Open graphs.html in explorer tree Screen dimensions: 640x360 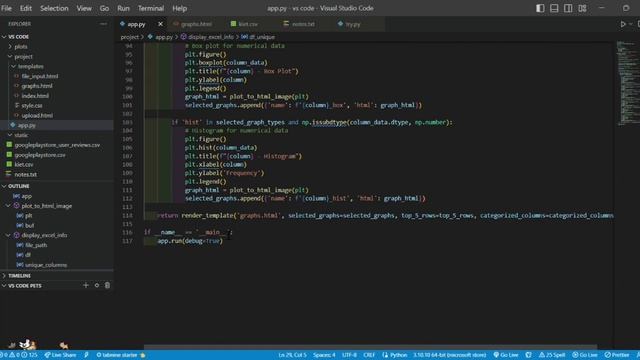tap(37, 86)
